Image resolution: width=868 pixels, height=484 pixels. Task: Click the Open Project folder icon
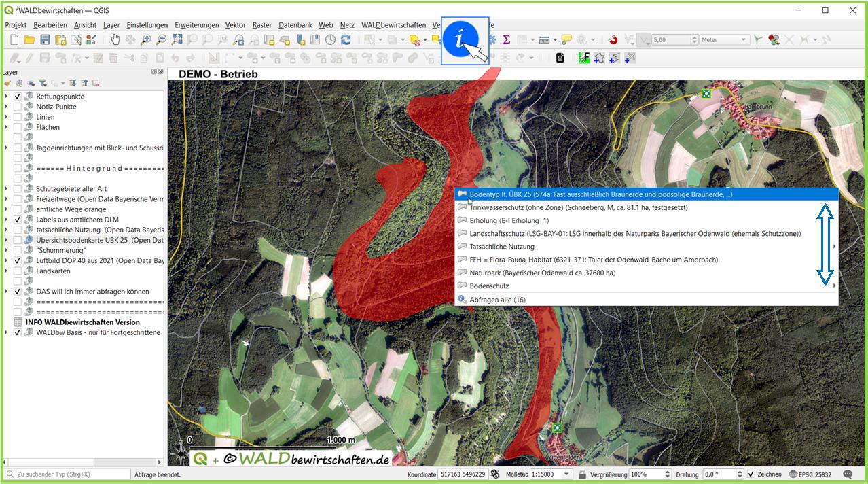click(x=29, y=40)
